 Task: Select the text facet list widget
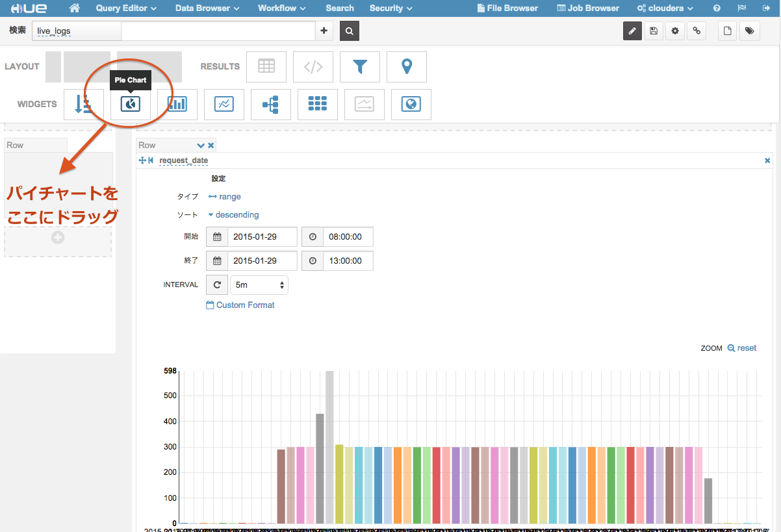[84, 104]
